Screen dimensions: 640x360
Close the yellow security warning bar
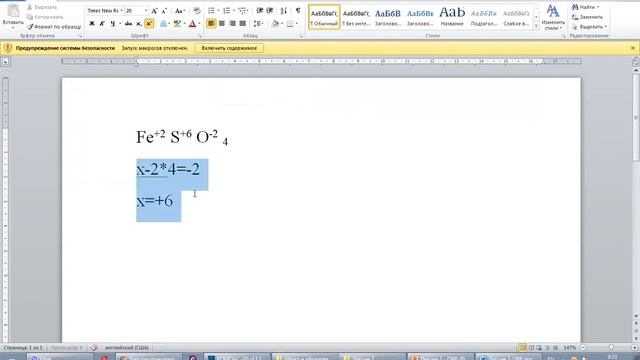(x=633, y=48)
